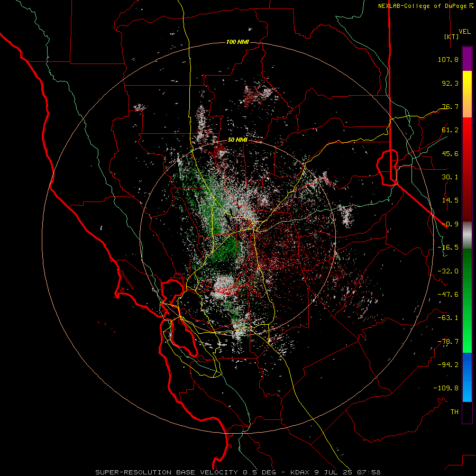Screen dimensions: 476x476
Task: Click the 61.2 velocity scale value
Action: [x=450, y=130]
